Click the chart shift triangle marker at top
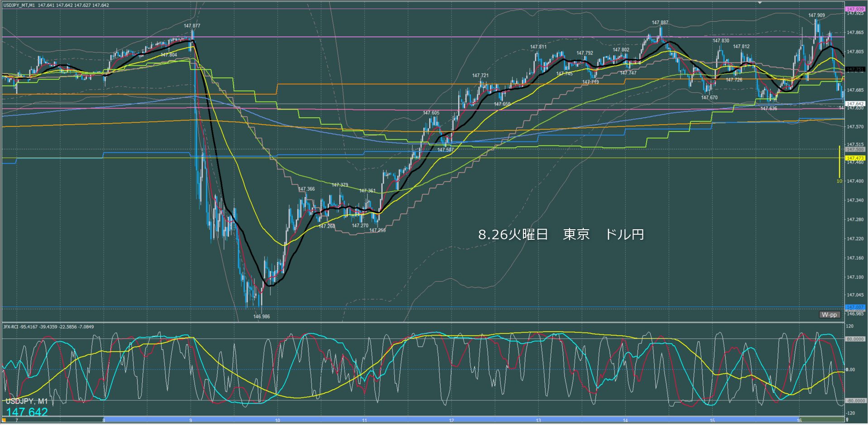This screenshot has height=425, width=868. [760, 3]
